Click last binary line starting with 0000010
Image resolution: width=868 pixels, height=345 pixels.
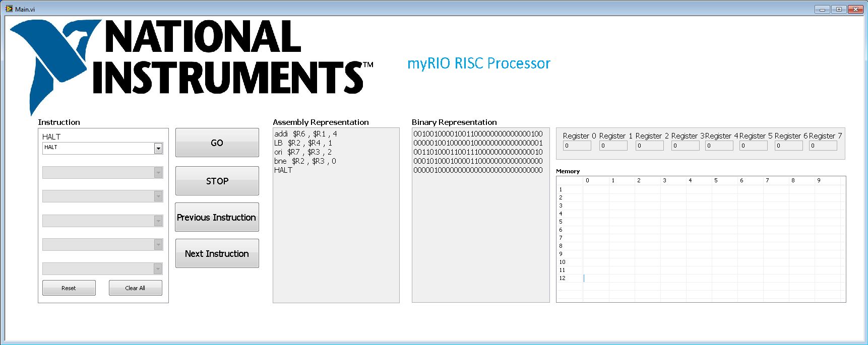(x=478, y=170)
